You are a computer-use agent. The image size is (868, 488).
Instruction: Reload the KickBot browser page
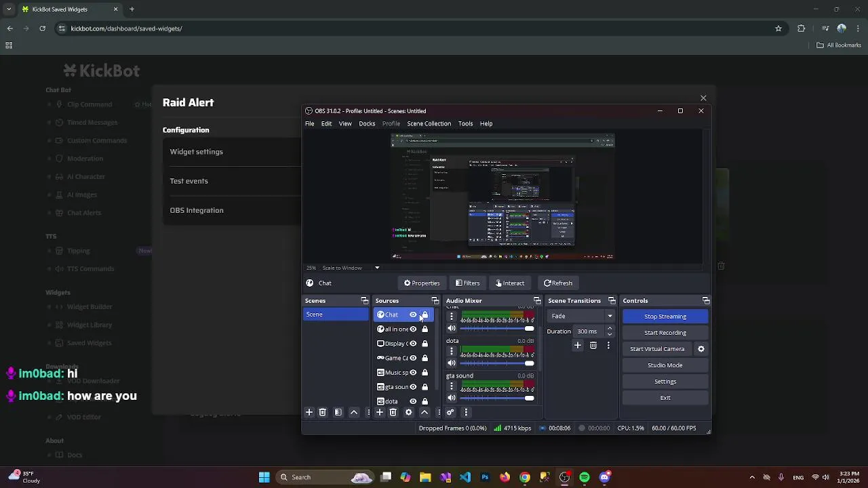[42, 28]
